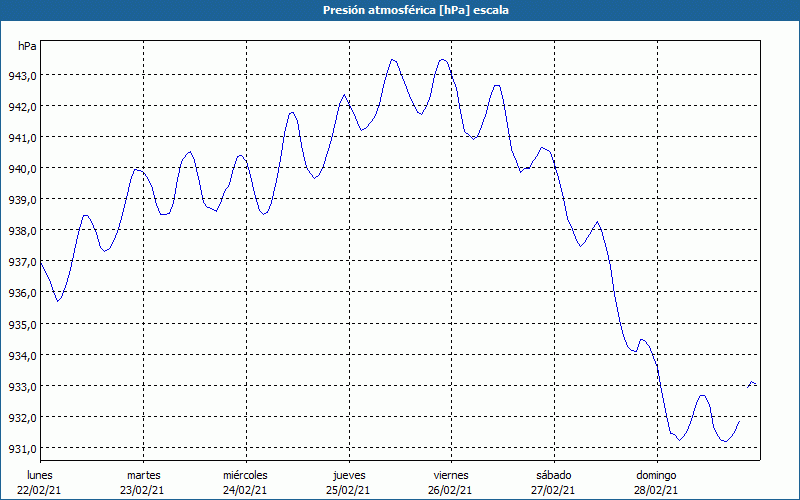Click the 'viernes' day label

[451, 475]
